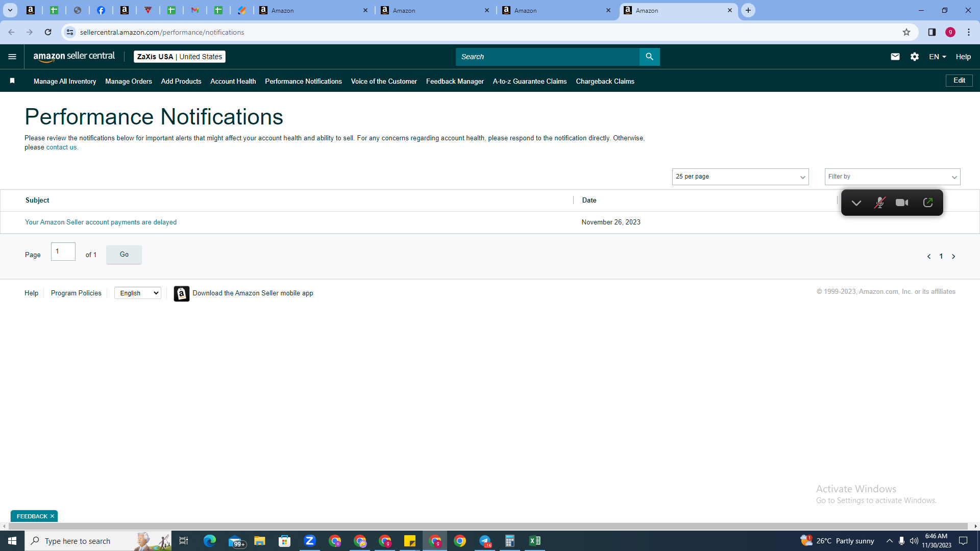Open Zoom from the taskbar

[x=310, y=541]
